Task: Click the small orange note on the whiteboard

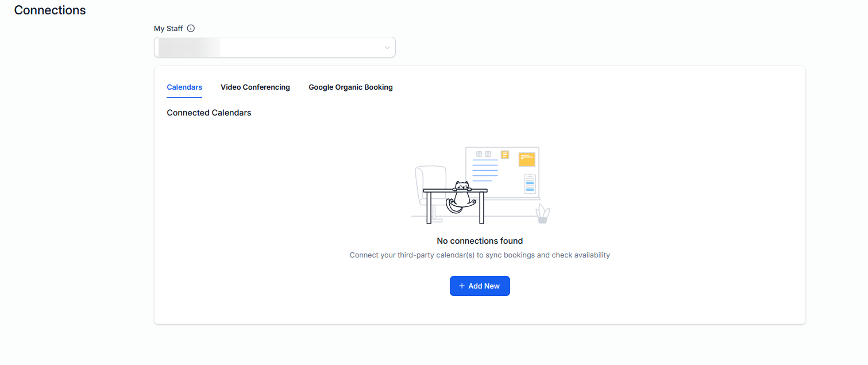Action: coord(505,155)
